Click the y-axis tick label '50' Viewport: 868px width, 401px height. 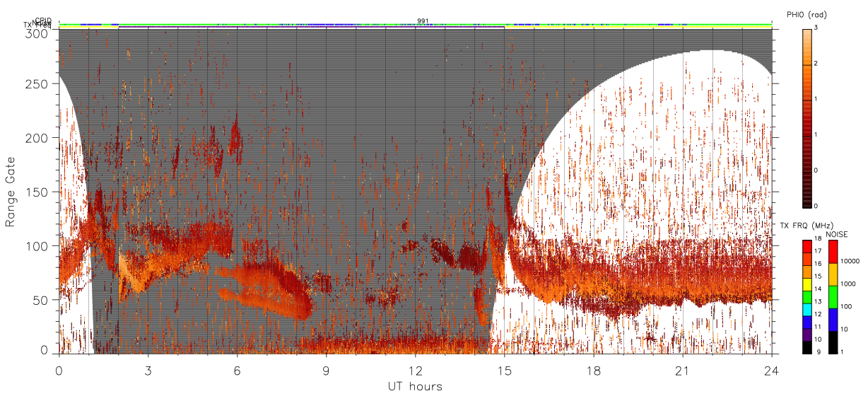click(41, 300)
